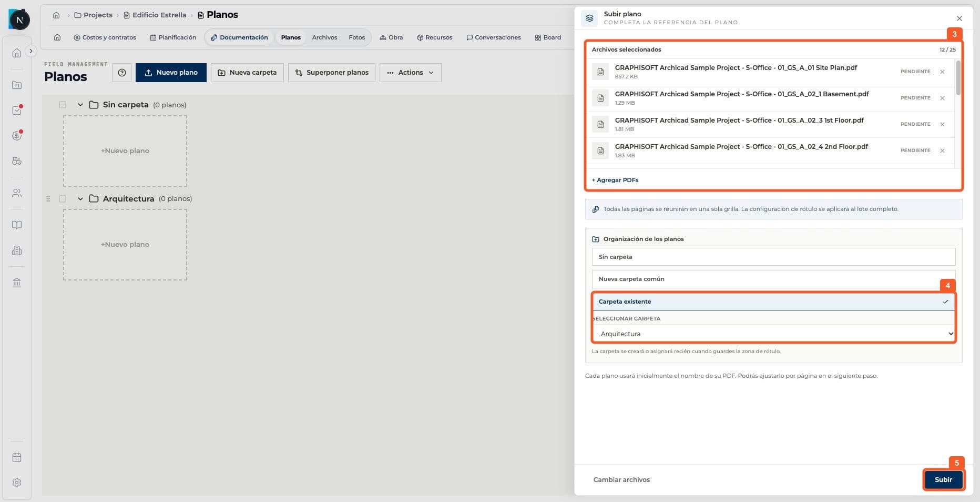Expand the left sidebar with arrow toggle
The width and height of the screenshot is (980, 502).
[x=31, y=51]
